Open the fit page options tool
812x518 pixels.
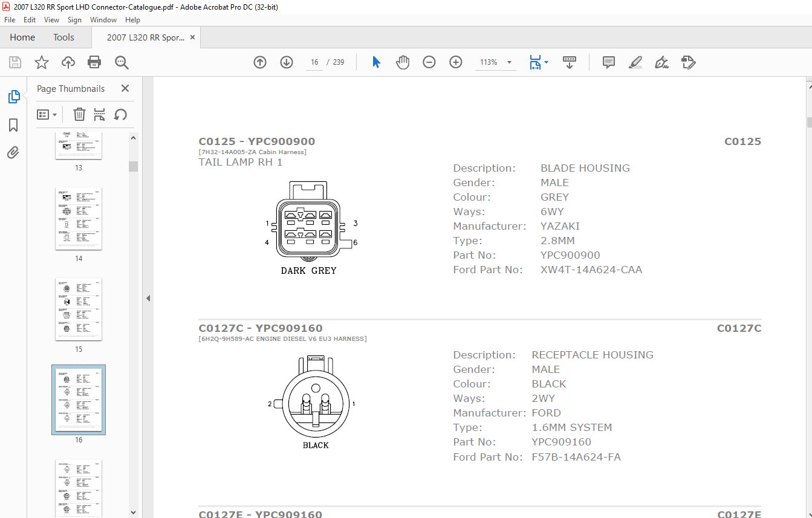pos(535,62)
